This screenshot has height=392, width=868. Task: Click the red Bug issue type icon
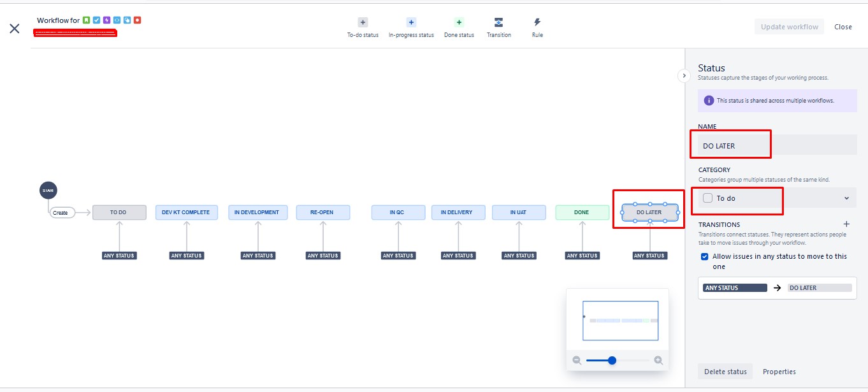[x=138, y=20]
